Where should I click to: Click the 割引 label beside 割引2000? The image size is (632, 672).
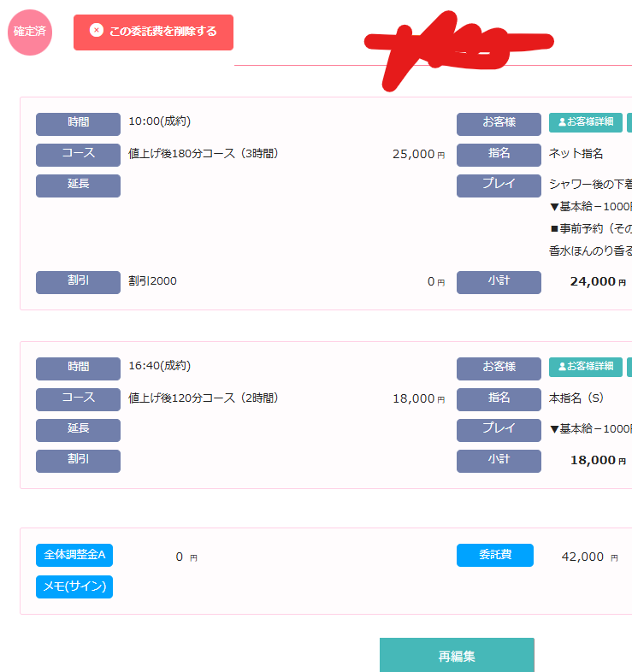(x=78, y=282)
